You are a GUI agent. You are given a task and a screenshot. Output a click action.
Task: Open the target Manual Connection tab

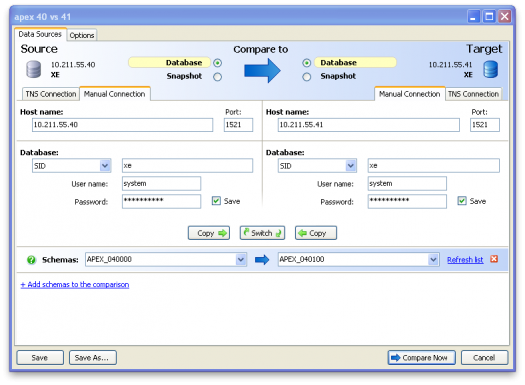(409, 94)
